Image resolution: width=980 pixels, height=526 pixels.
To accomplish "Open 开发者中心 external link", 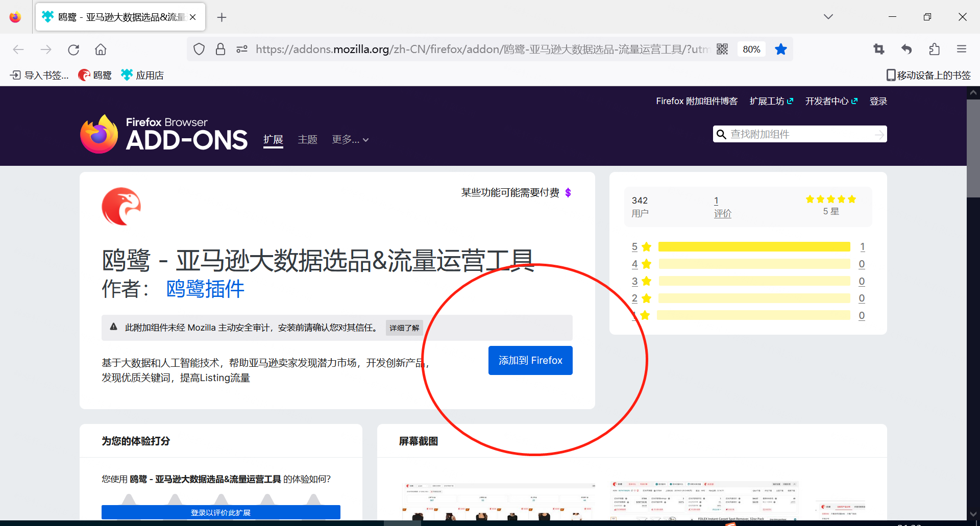I will [831, 101].
